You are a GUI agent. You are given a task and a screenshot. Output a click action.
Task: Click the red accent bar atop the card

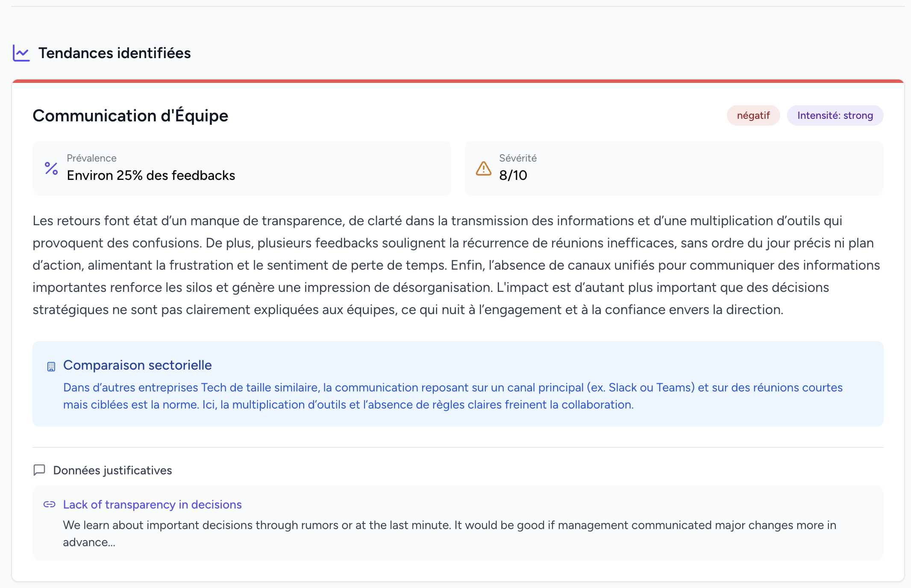458,81
